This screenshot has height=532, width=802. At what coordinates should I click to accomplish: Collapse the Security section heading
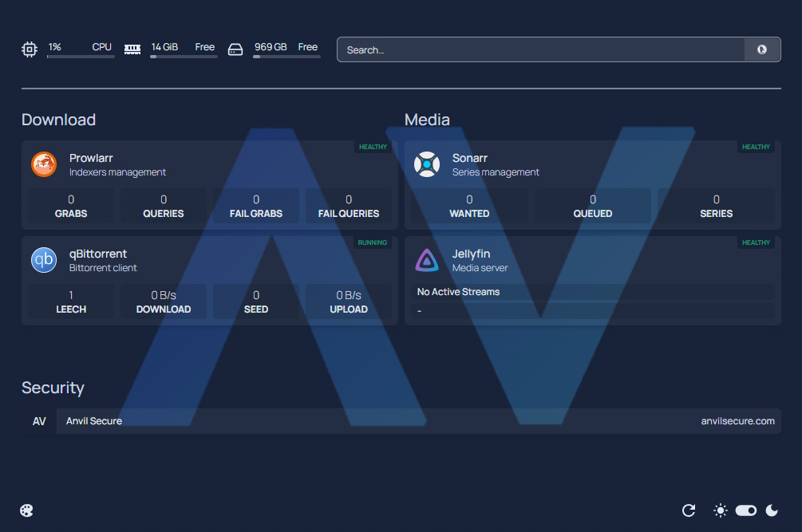point(53,388)
